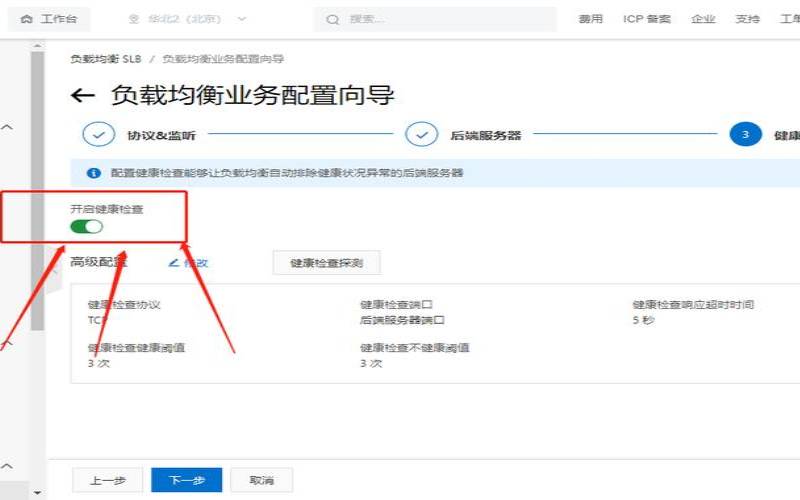Click the sidebar scrollbar down arrow
The width and height of the screenshot is (800, 500).
37,493
